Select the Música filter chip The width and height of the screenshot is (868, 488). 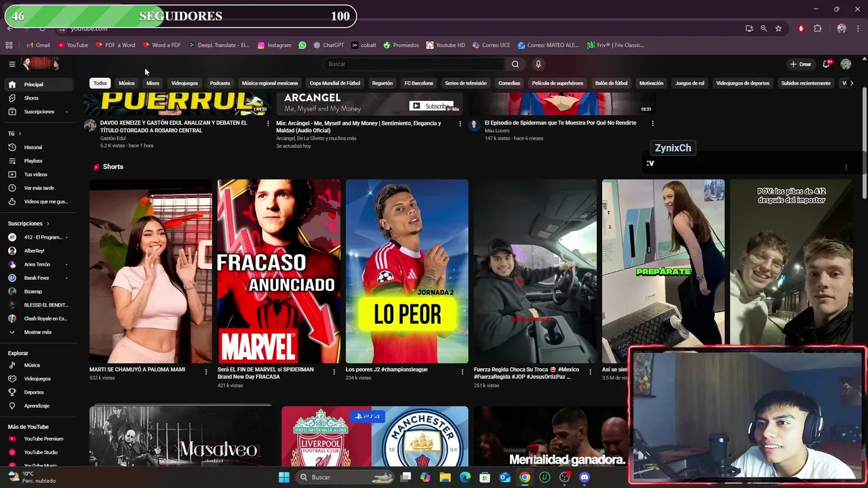click(x=127, y=83)
